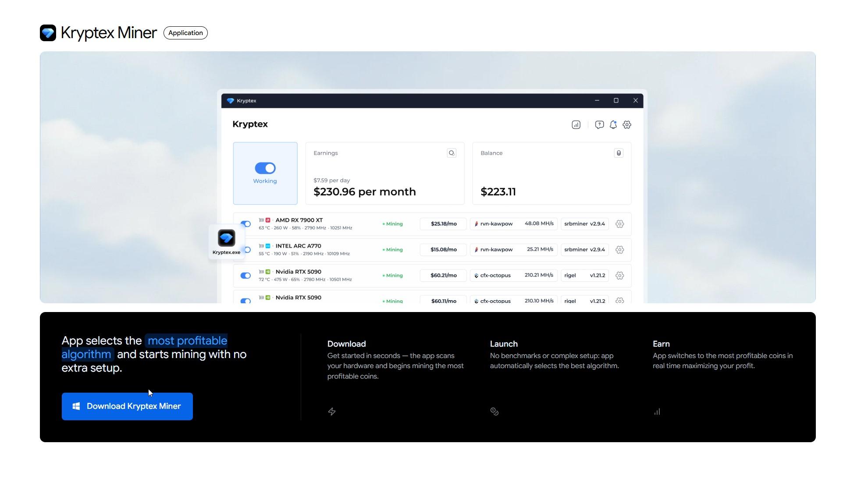View notifications via bell icon
The image size is (868, 479).
pos(613,124)
